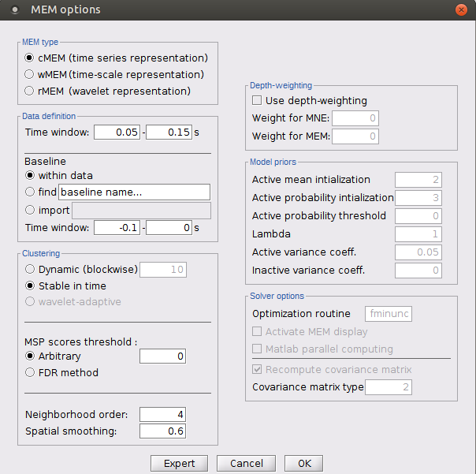Select the 'find' baseline radio option
The width and height of the screenshot is (476, 474).
[30, 192]
